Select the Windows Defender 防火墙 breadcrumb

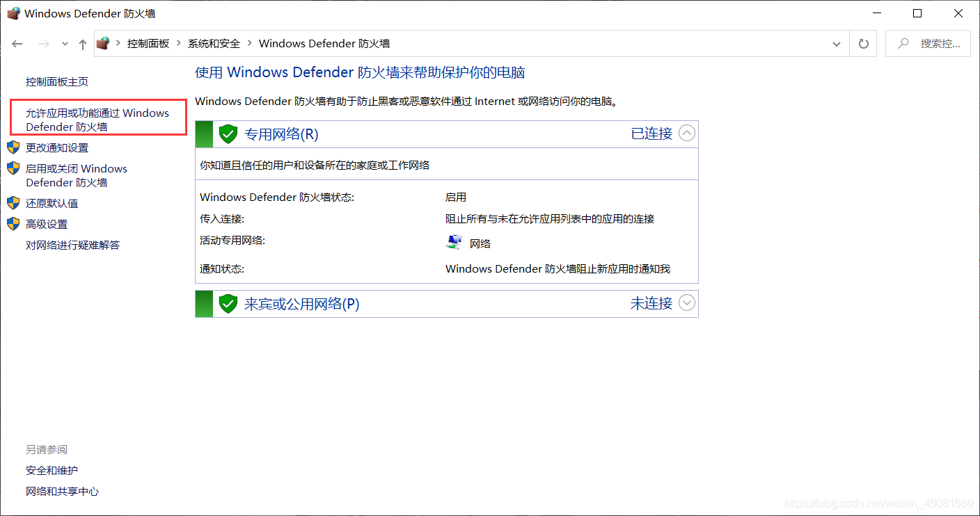point(324,43)
